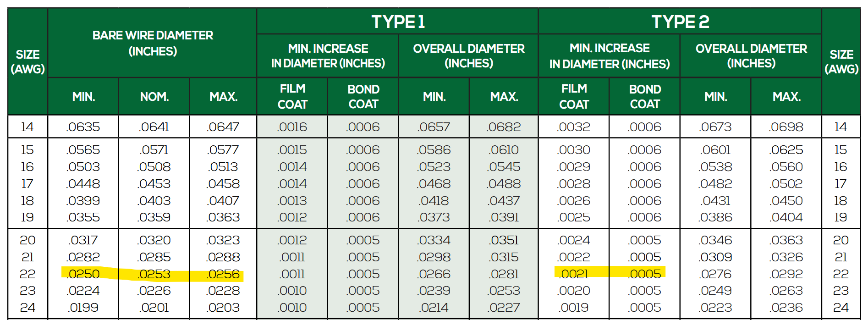Click Type 2 BOND COAT subheader

coord(645,96)
